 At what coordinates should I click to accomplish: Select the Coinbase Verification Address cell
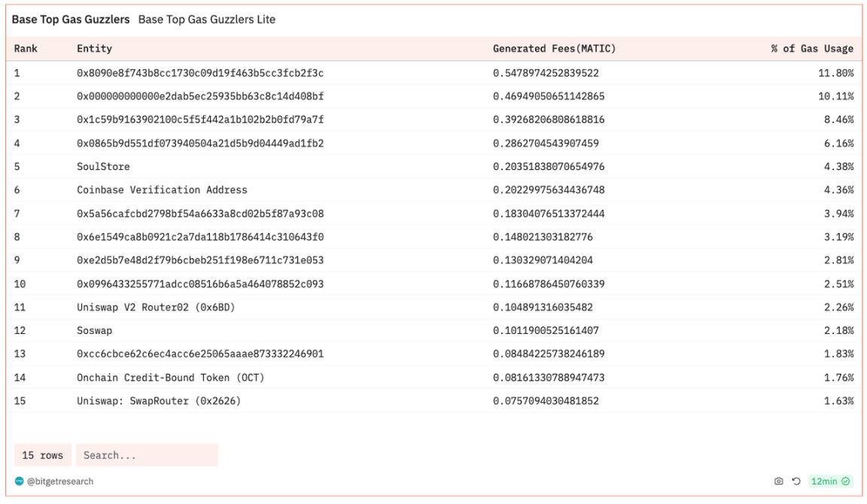[162, 190]
